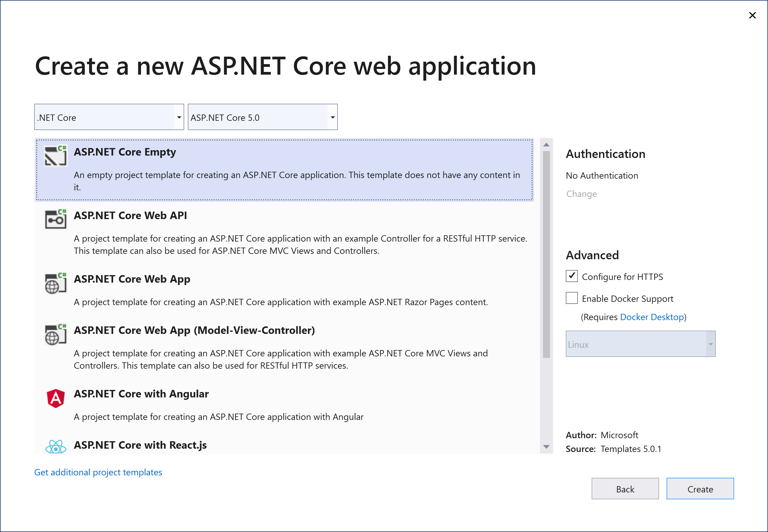This screenshot has width=768, height=532.
Task: Uncheck Configure for HTTPS
Action: pyautogui.click(x=571, y=276)
